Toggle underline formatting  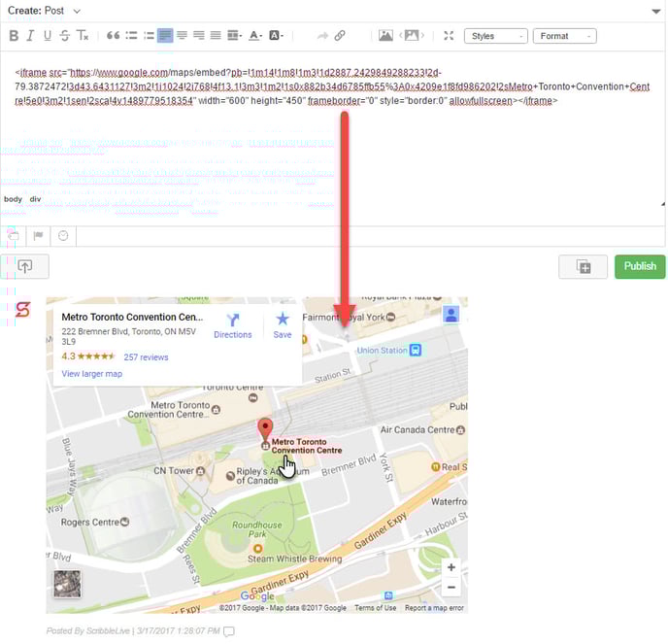pos(48,36)
